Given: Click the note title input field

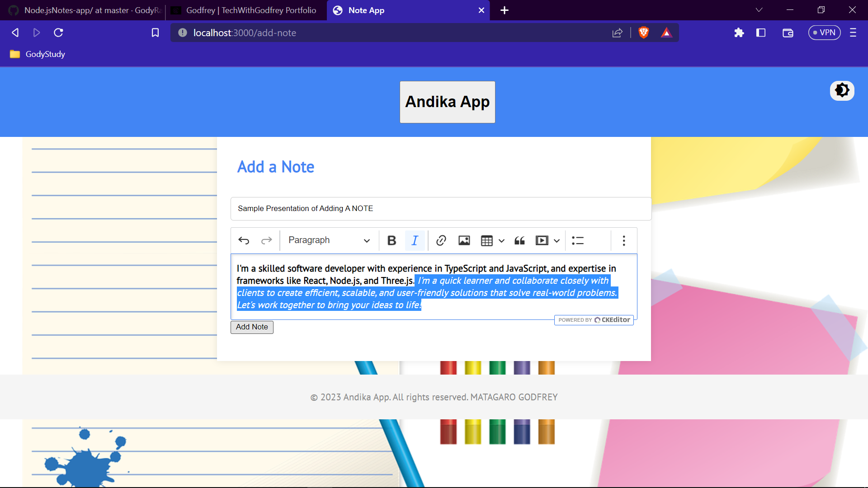Looking at the screenshot, I should pos(441,208).
